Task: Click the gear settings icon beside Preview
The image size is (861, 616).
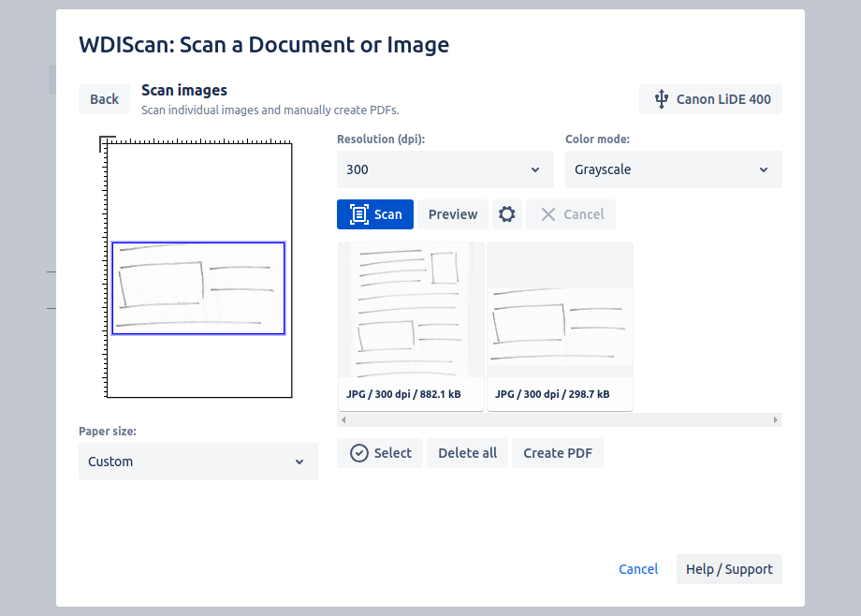Action: point(506,214)
